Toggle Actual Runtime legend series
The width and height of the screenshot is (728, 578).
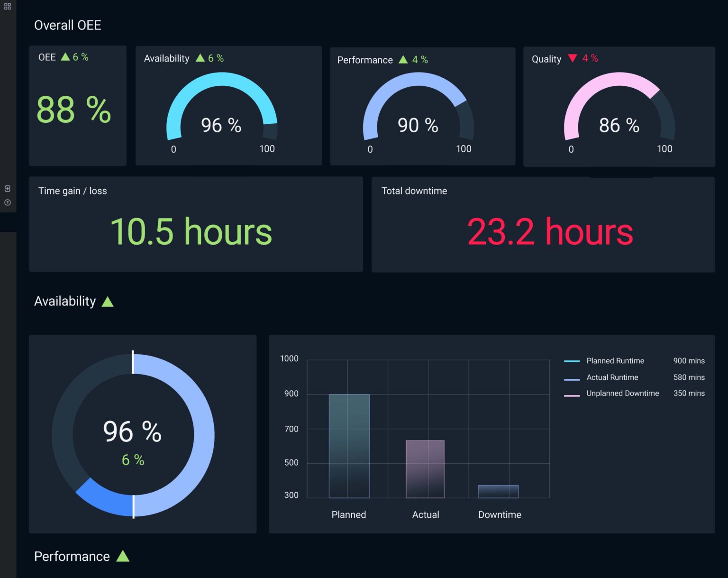[x=612, y=377]
